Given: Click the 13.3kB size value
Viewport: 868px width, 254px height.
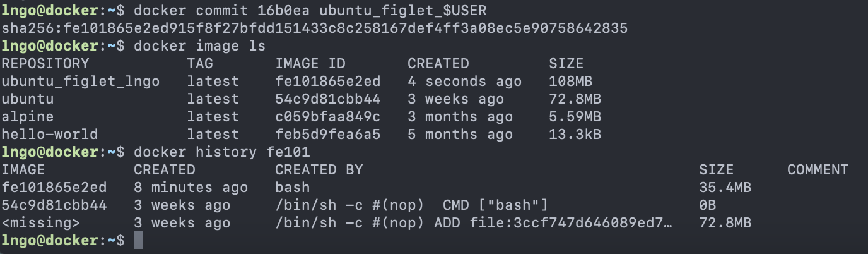Looking at the screenshot, I should (575, 135).
